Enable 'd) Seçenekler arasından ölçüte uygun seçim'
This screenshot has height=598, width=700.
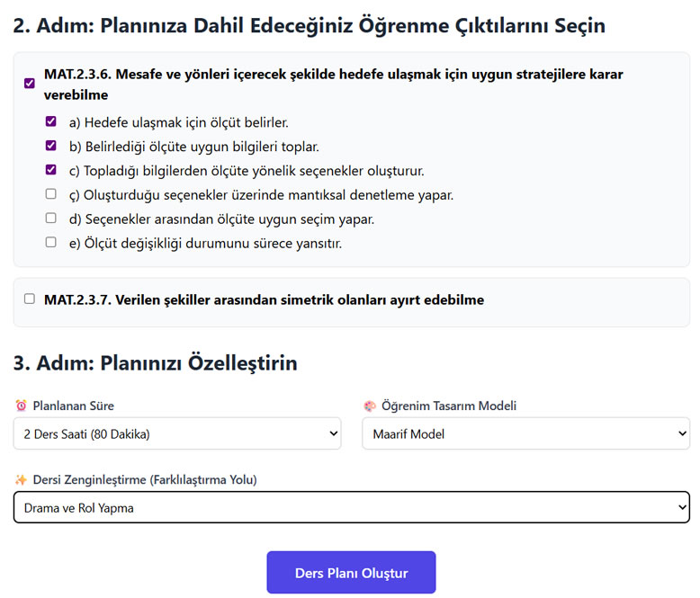pyautogui.click(x=51, y=218)
